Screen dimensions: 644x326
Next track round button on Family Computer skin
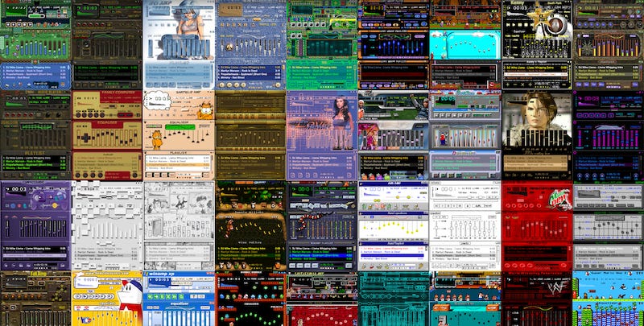coord(102,115)
